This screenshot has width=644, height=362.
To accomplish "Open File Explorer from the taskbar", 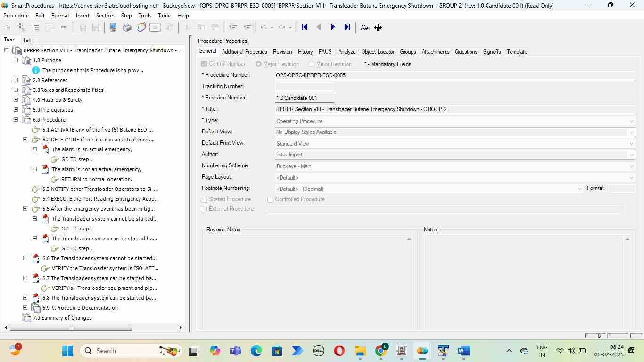I will [x=360, y=351].
